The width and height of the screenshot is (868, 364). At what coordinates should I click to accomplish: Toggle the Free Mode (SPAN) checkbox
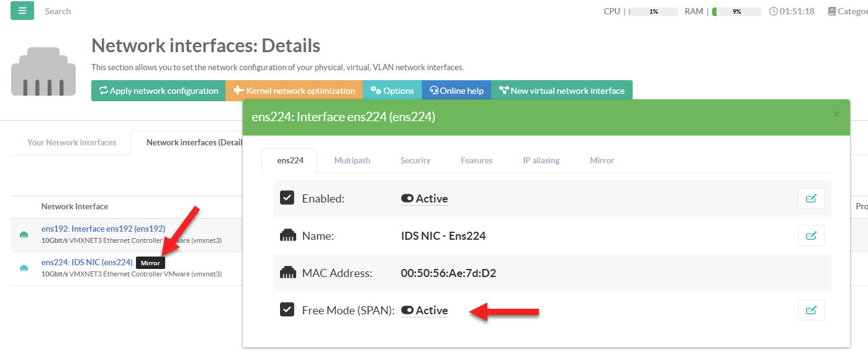click(287, 309)
